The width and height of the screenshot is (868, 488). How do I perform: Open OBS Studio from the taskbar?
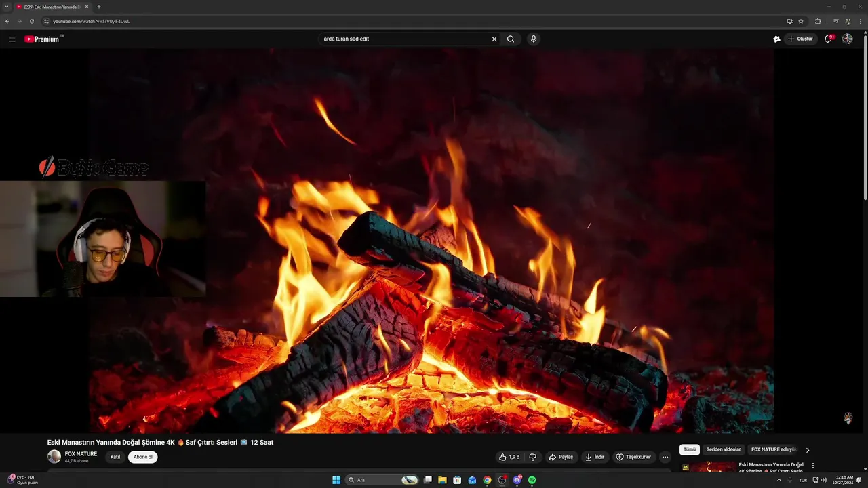502,480
